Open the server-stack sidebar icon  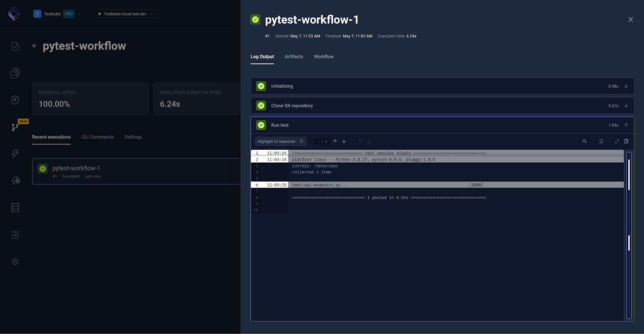15,208
